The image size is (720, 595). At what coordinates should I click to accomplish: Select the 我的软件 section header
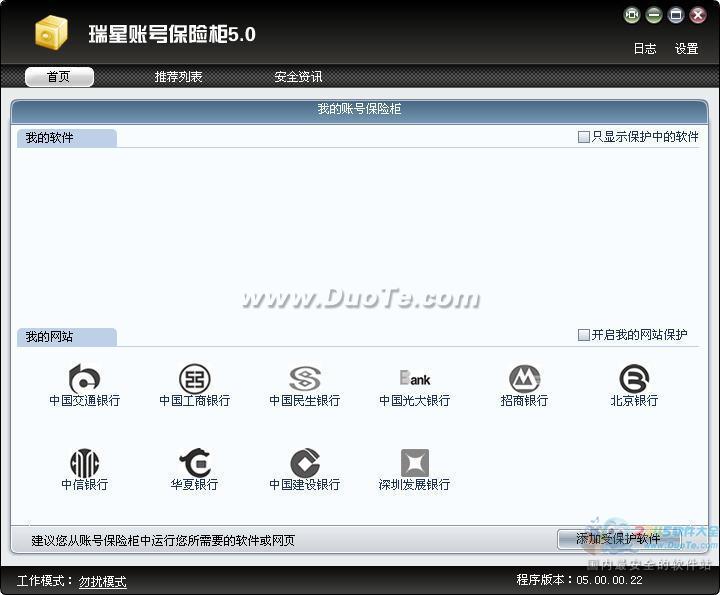tap(67, 138)
